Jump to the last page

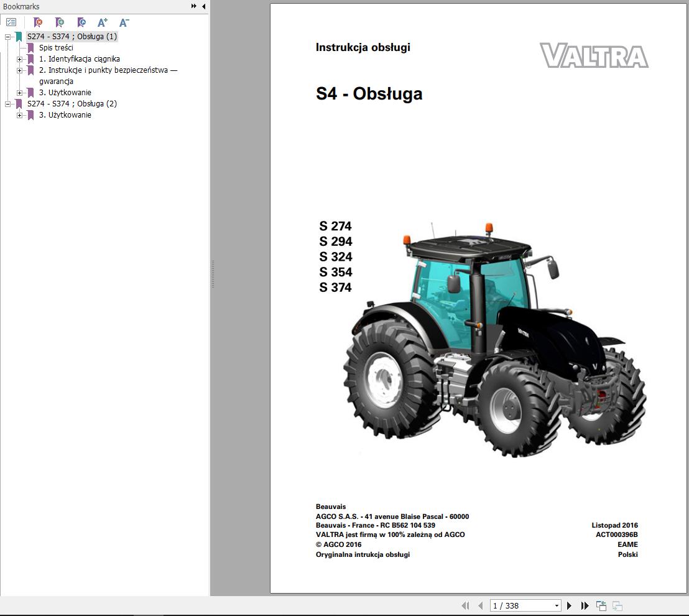tap(585, 605)
